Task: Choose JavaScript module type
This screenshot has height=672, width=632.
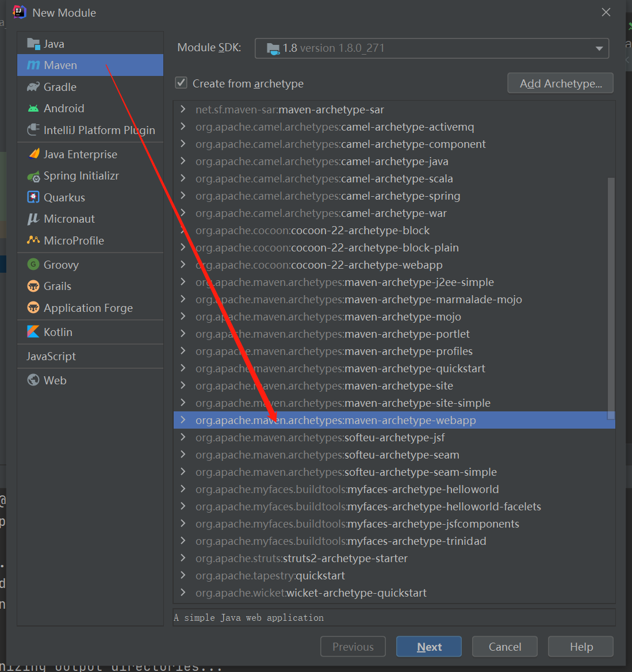Action: point(90,356)
